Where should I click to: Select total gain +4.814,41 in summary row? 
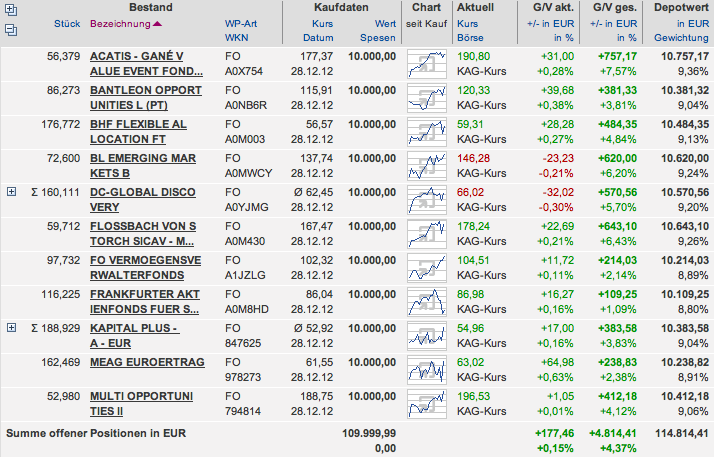coord(613,433)
